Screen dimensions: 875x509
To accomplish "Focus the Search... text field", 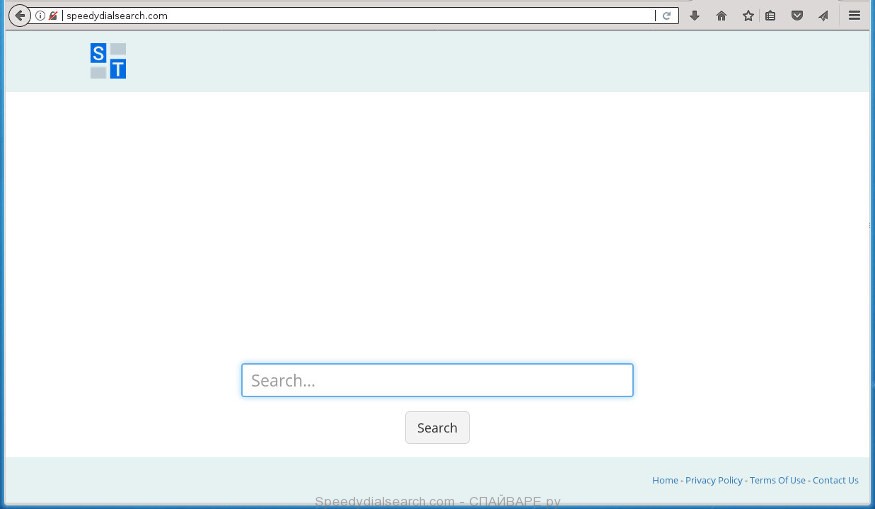I will (437, 380).
